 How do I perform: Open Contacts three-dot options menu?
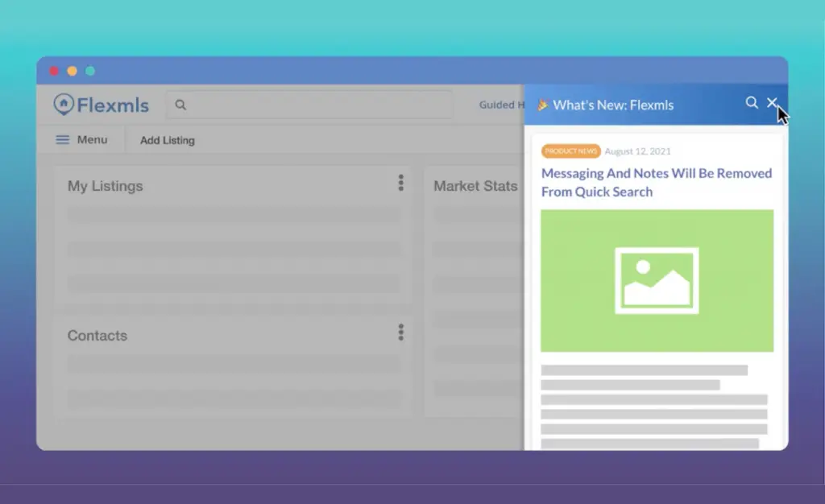(x=400, y=333)
